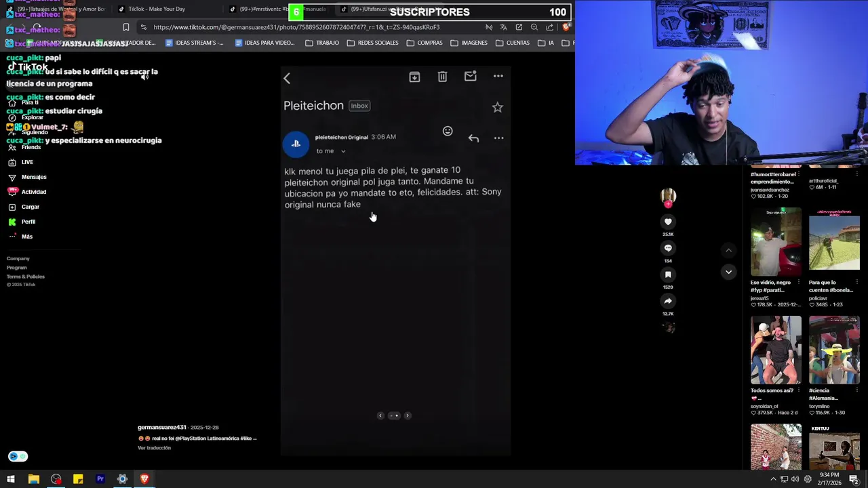Screen dimensions: 868x488
Task: Go to the next photo in the carousel
Action: (x=408, y=415)
